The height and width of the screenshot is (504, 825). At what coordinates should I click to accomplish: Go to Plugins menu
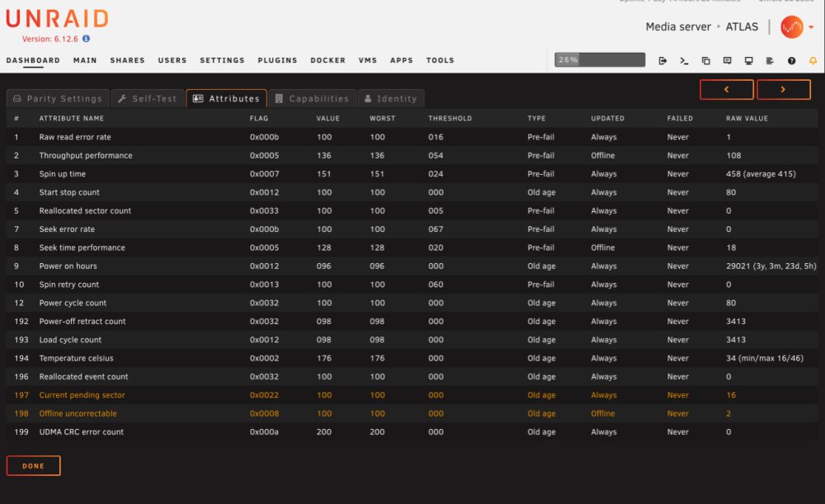[x=277, y=60]
